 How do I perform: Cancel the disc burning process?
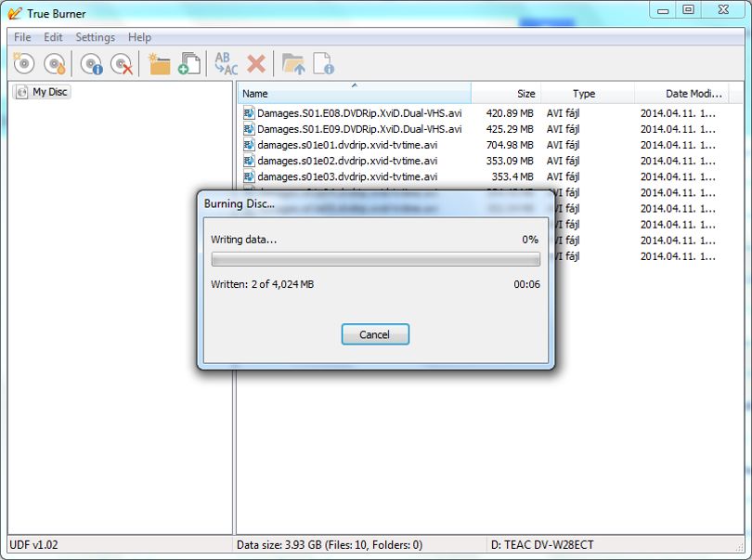click(375, 334)
